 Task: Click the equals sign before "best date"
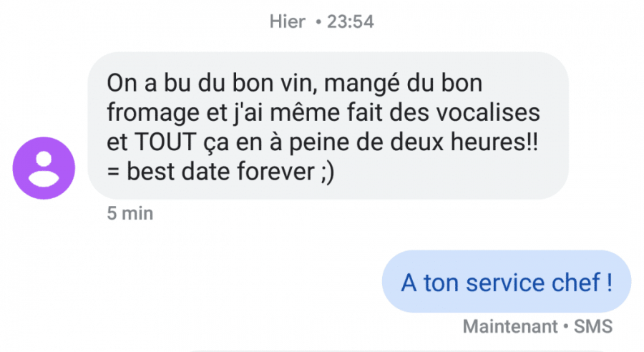click(114, 171)
